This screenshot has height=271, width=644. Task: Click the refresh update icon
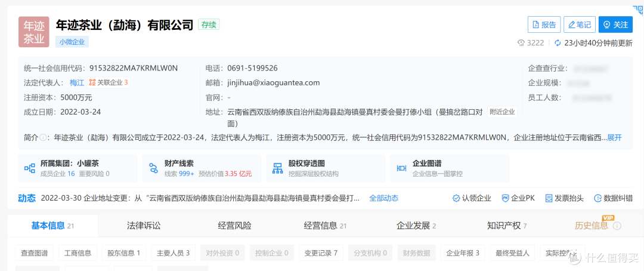click(558, 43)
